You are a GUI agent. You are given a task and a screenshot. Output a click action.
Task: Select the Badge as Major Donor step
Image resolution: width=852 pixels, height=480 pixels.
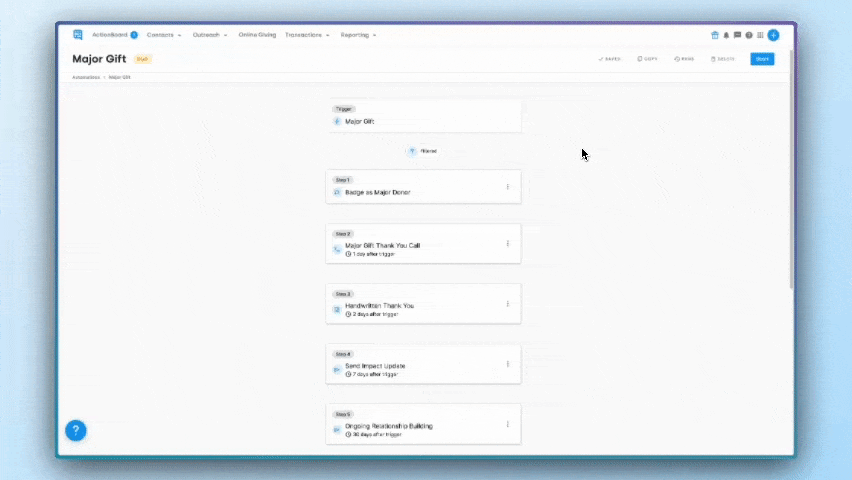[423, 186]
